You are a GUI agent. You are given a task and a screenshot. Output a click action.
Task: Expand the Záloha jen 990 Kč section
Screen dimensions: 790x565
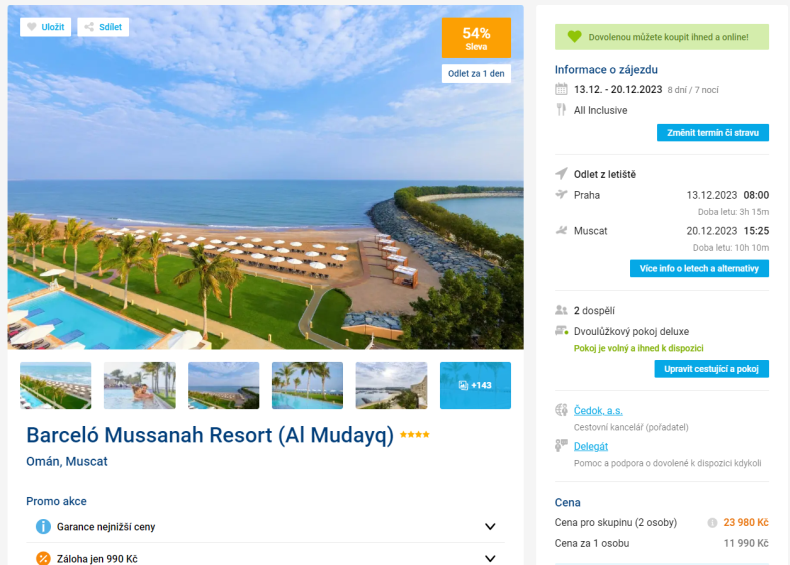490,558
